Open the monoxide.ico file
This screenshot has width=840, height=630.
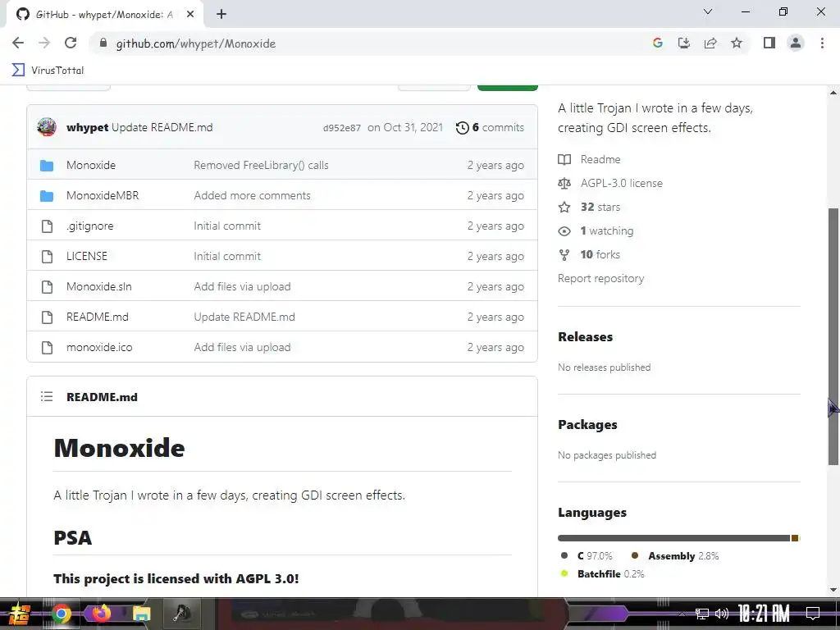point(99,347)
